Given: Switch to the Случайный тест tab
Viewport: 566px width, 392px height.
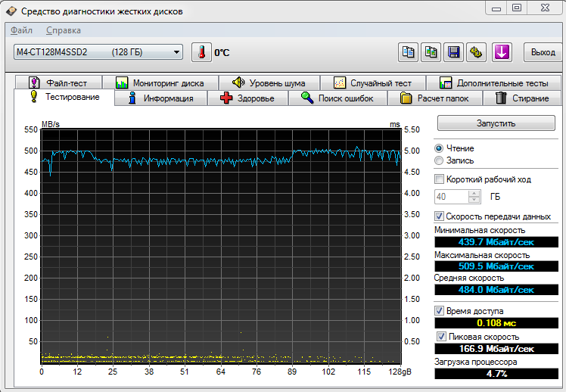Looking at the screenshot, I should pyautogui.click(x=373, y=83).
